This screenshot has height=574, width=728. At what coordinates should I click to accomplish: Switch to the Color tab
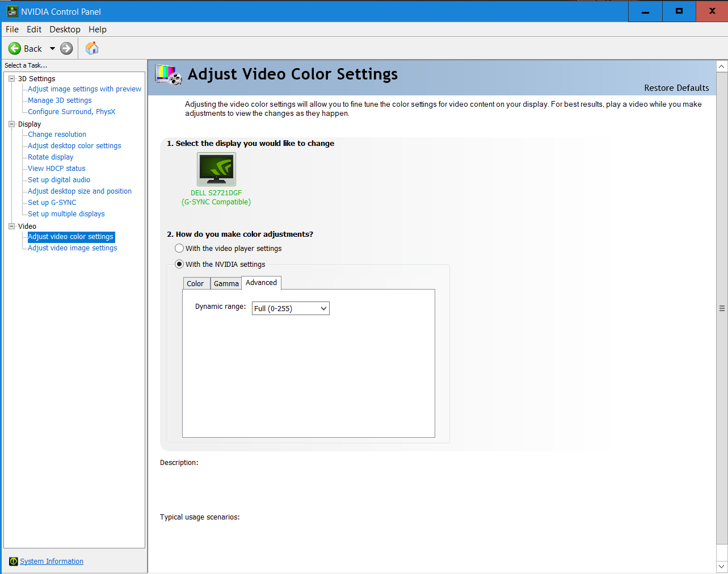pyautogui.click(x=196, y=283)
